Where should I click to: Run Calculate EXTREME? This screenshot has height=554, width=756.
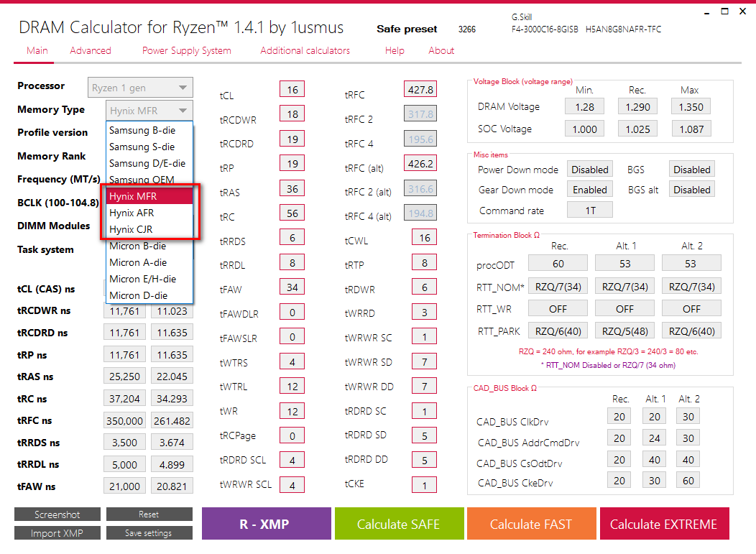664,524
